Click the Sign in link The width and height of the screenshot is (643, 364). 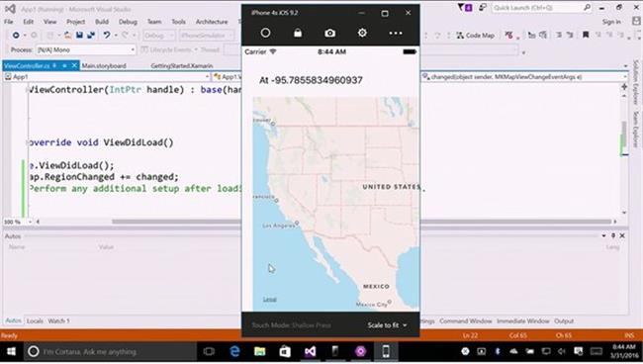pyautogui.click(x=611, y=22)
